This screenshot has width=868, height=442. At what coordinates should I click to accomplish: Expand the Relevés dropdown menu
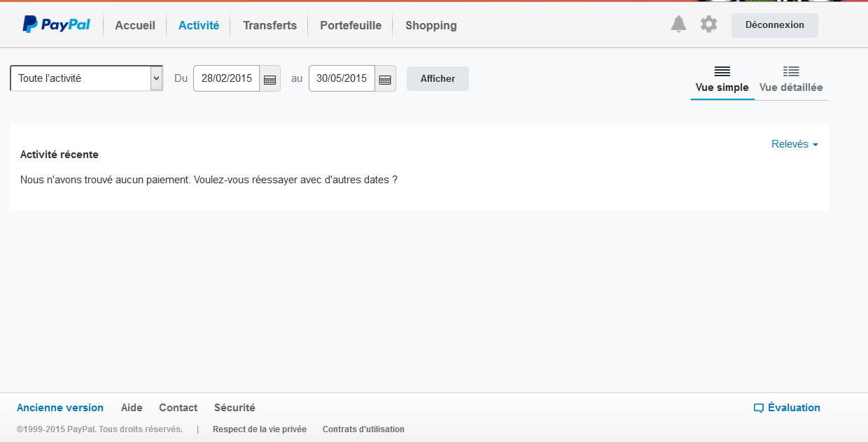coord(794,144)
